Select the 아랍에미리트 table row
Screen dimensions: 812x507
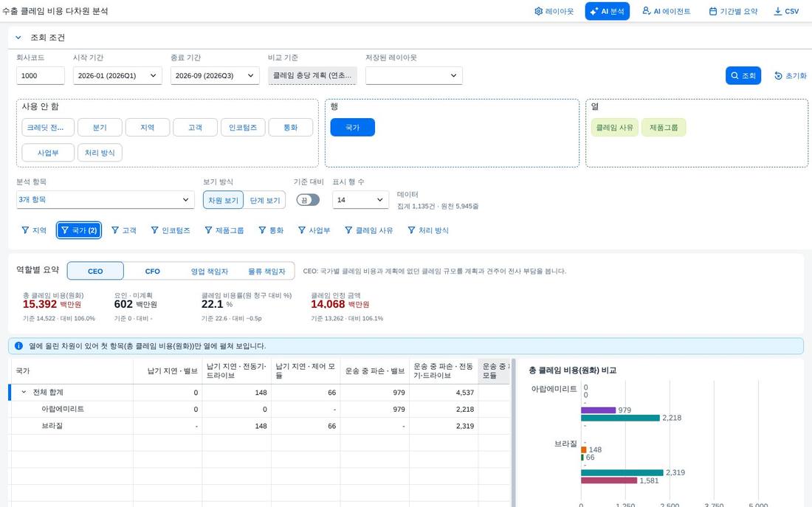(x=261, y=409)
